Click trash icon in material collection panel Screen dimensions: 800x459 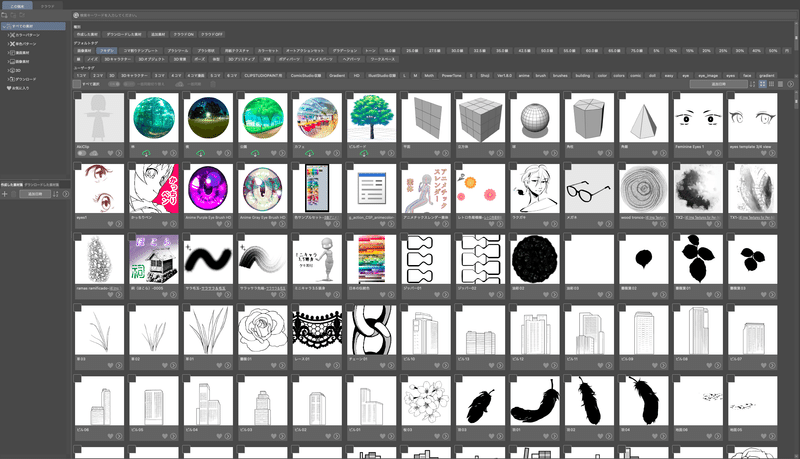pyautogui.click(x=14, y=194)
